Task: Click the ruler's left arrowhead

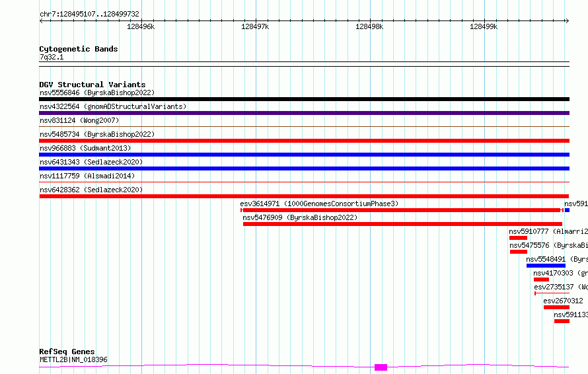Action: 41,21
